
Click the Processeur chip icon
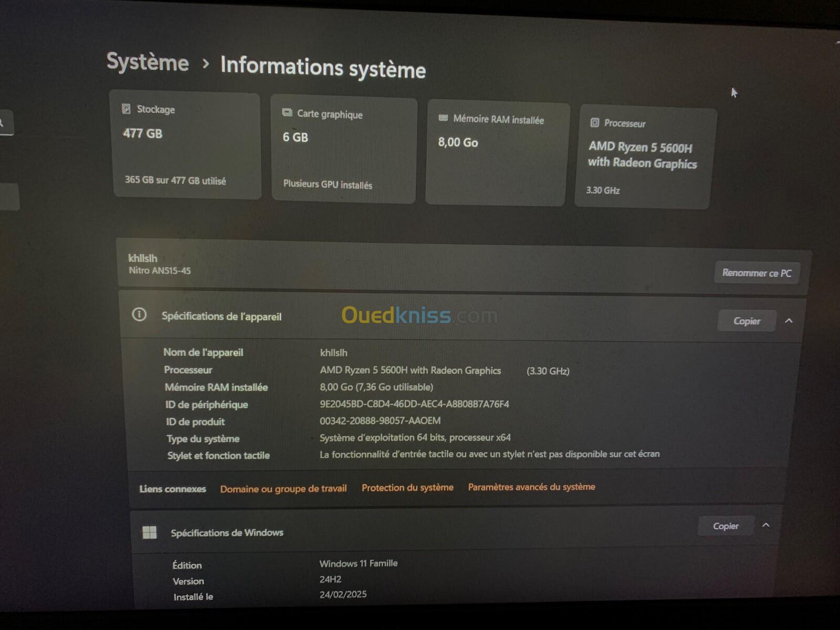(x=595, y=123)
